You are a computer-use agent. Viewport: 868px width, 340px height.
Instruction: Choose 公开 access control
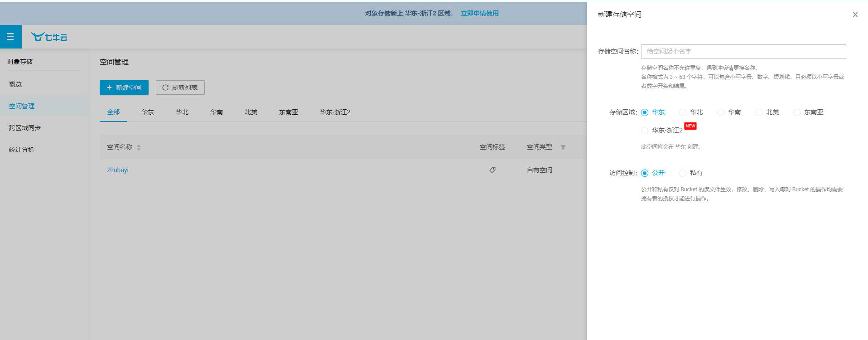(x=645, y=173)
